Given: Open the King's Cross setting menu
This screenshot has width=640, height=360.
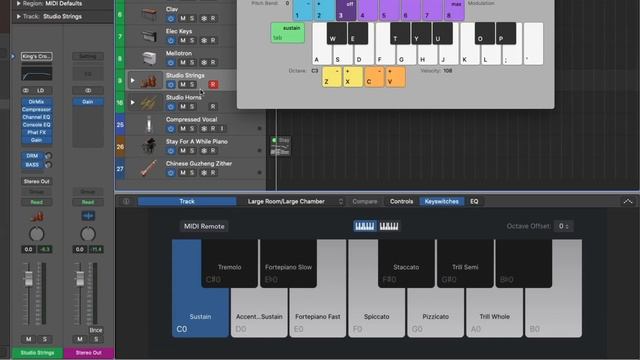Looking at the screenshot, I should point(37,56).
